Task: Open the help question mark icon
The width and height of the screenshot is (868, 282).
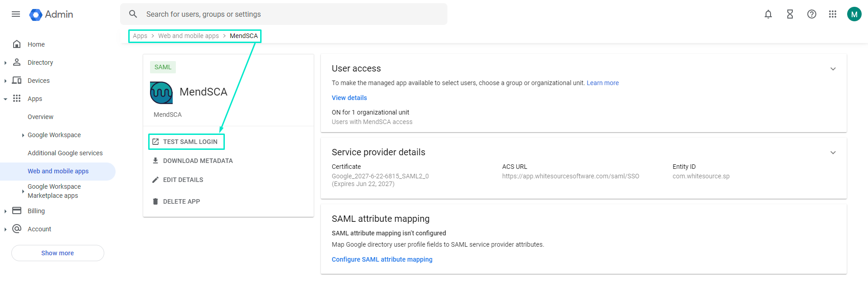Action: pos(811,14)
